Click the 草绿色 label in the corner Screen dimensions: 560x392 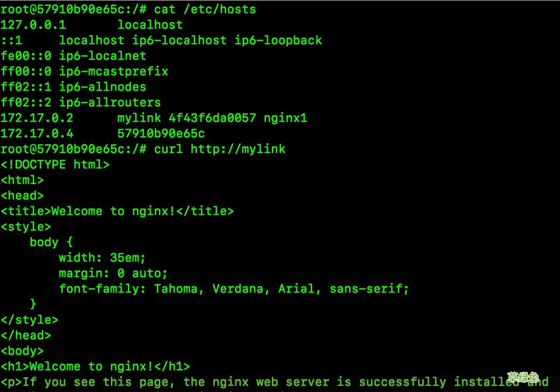(x=522, y=377)
